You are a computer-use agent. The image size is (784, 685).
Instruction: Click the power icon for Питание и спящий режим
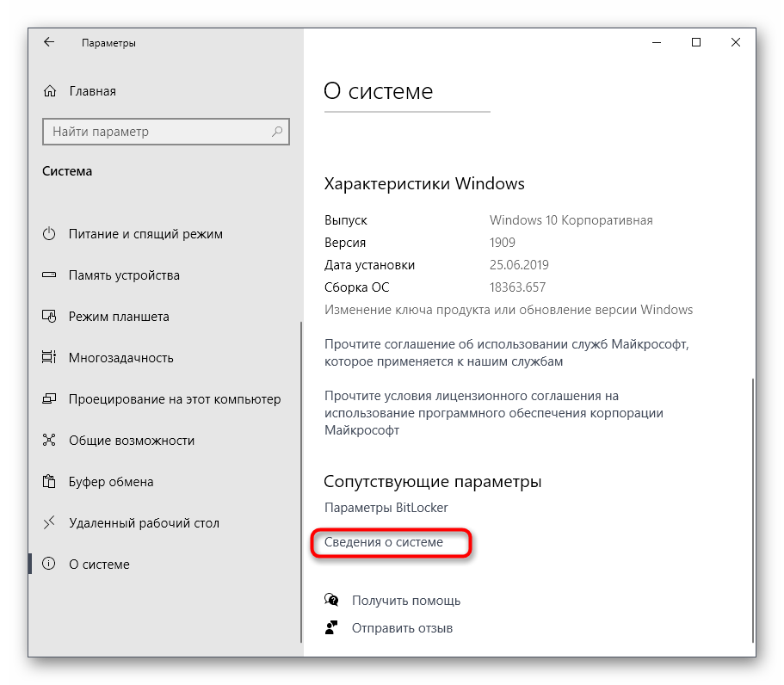[x=49, y=233]
